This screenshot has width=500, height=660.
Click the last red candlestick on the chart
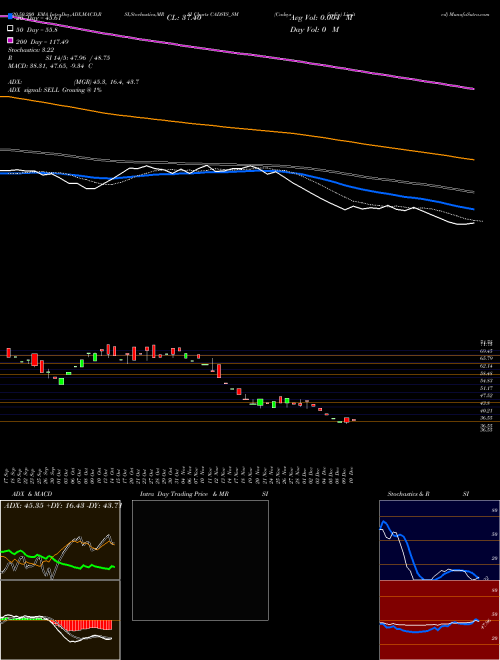pos(354,420)
